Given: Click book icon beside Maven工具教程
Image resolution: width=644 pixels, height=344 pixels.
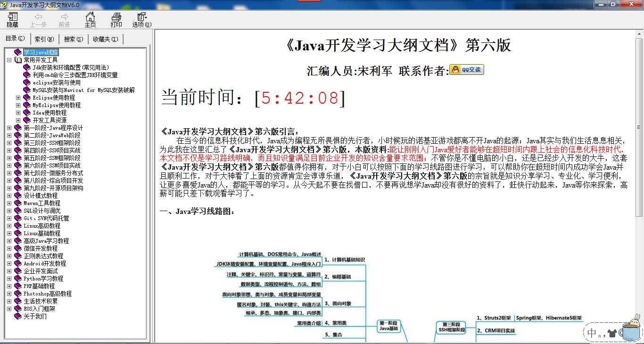Looking at the screenshot, I should tap(18, 203).
